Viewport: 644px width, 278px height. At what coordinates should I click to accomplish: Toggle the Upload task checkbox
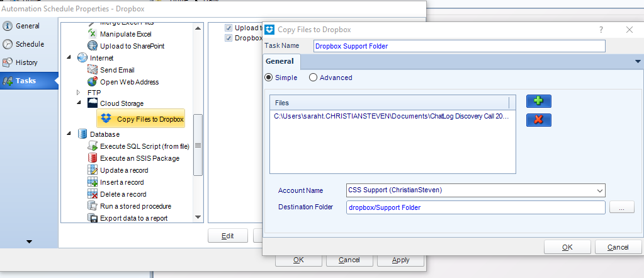point(229,28)
